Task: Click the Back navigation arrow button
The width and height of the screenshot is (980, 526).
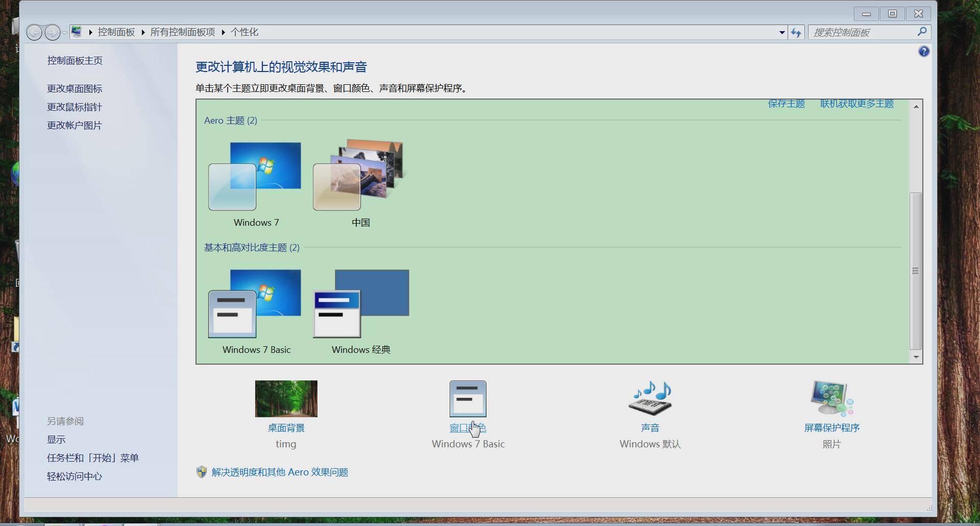Action: click(34, 33)
